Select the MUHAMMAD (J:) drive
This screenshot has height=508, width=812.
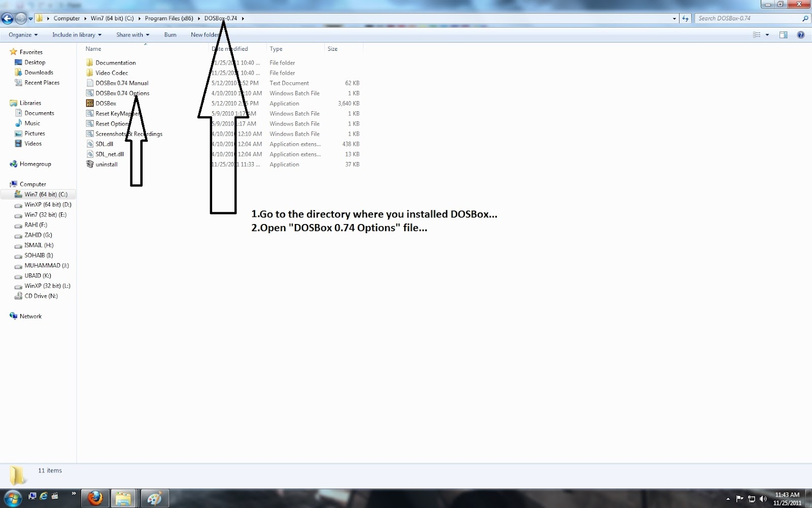[47, 265]
